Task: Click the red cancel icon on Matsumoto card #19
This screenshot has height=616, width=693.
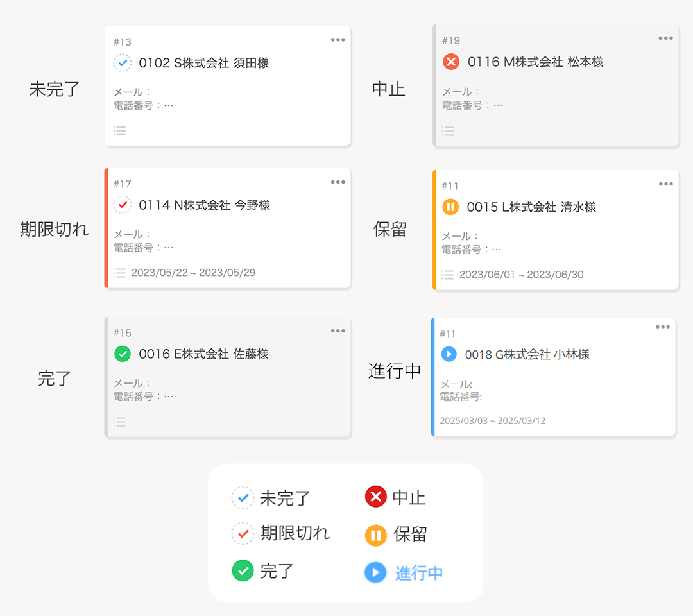Action: tap(450, 62)
